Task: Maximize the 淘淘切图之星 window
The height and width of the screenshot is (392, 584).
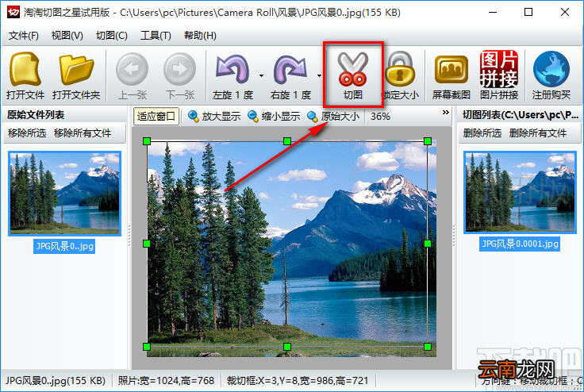Action: pyautogui.click(x=528, y=12)
